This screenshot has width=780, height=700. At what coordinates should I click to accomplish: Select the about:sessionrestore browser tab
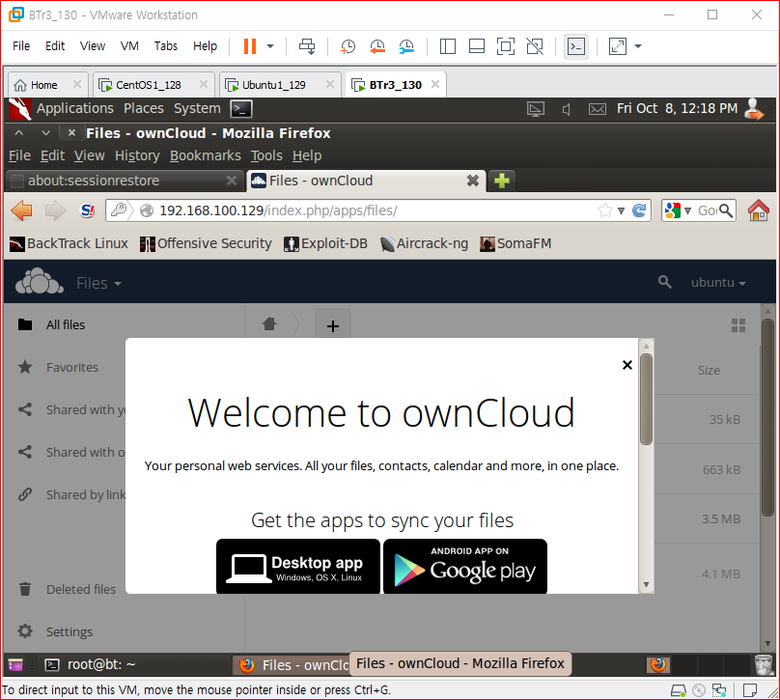125,181
